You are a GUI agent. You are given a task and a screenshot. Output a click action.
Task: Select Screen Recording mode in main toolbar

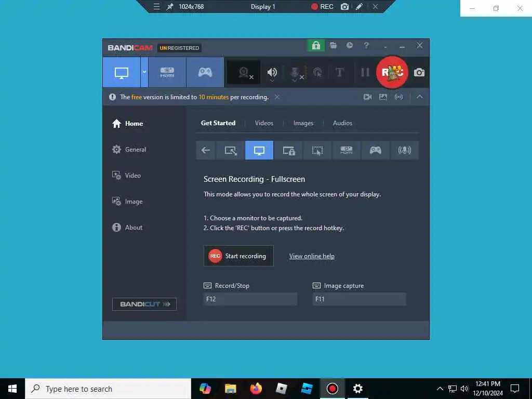tap(122, 72)
